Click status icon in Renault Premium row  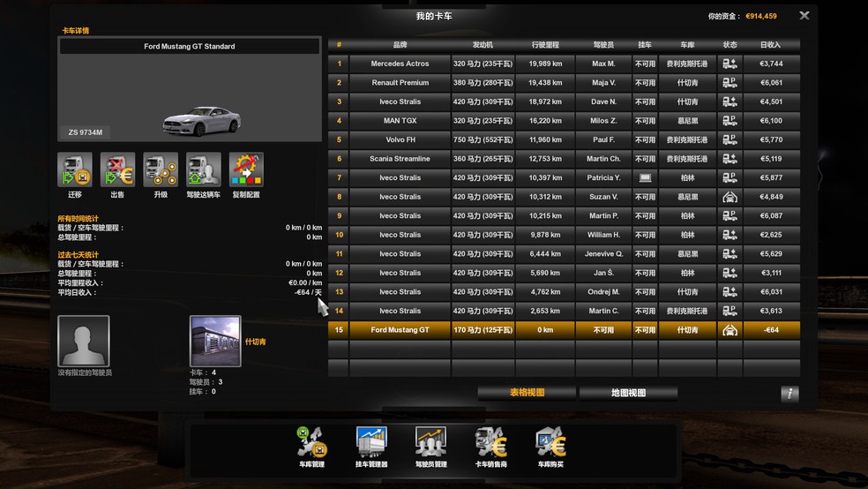(730, 82)
